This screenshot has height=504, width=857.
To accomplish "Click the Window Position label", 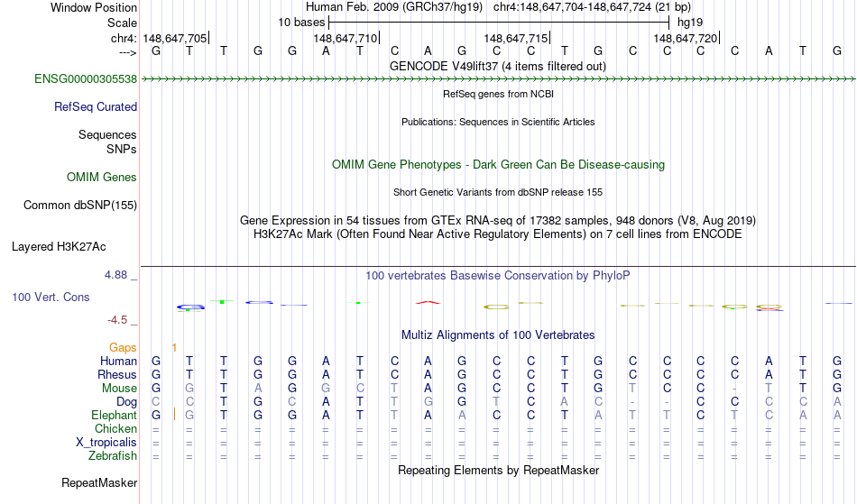I will (x=94, y=7).
